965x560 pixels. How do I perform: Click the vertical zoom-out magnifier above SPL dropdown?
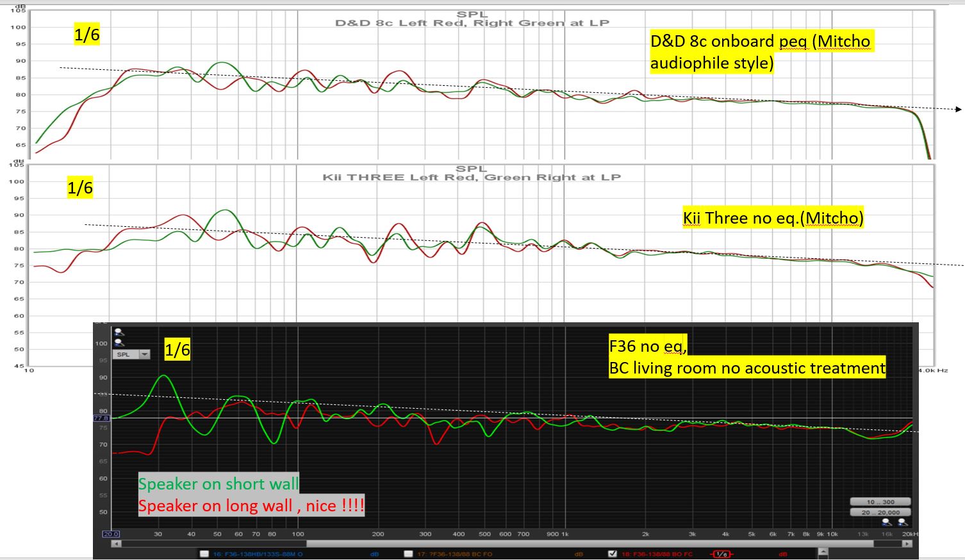point(119,343)
